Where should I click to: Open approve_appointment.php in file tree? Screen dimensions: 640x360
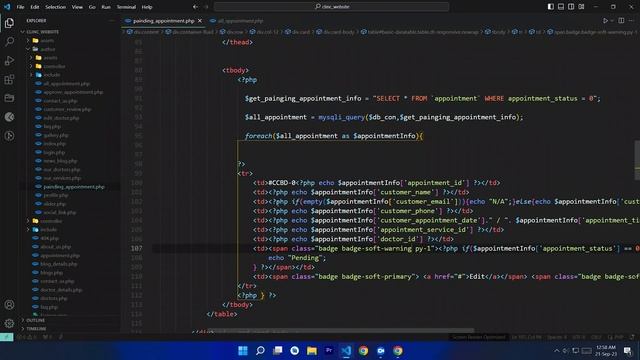[x=73, y=92]
